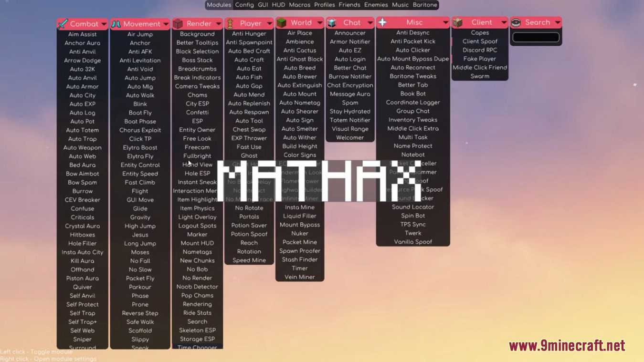This screenshot has height=362, width=644.
Task: Click the diamond block icon on Chat panel
Action: 333,22
